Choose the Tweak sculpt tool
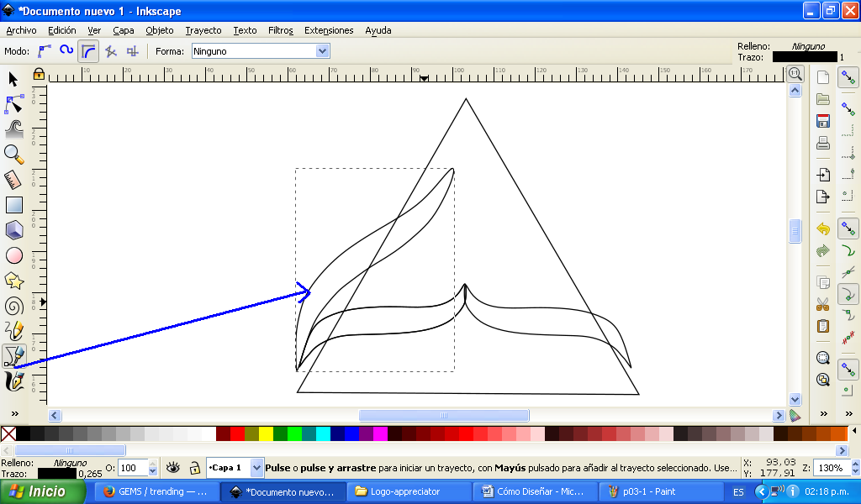The height and width of the screenshot is (504, 861). pyautogui.click(x=13, y=129)
